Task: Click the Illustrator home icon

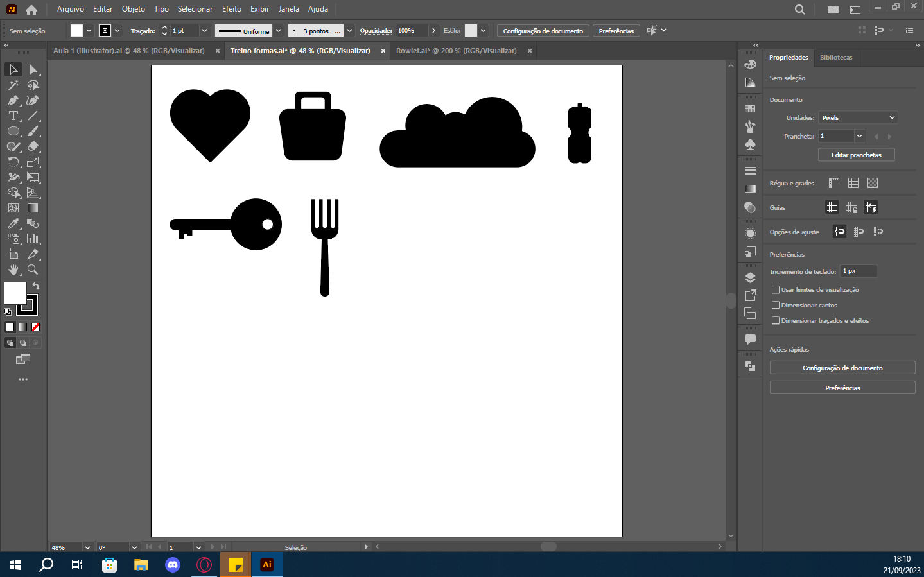Action: pos(31,10)
